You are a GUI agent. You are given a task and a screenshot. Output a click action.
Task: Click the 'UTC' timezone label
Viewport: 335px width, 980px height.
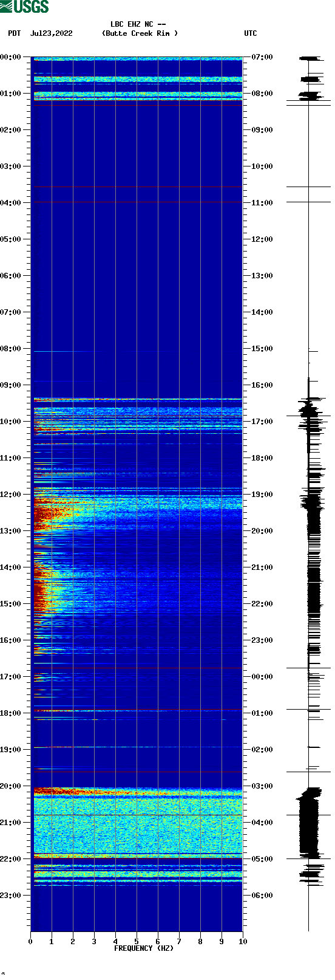pyautogui.click(x=251, y=33)
